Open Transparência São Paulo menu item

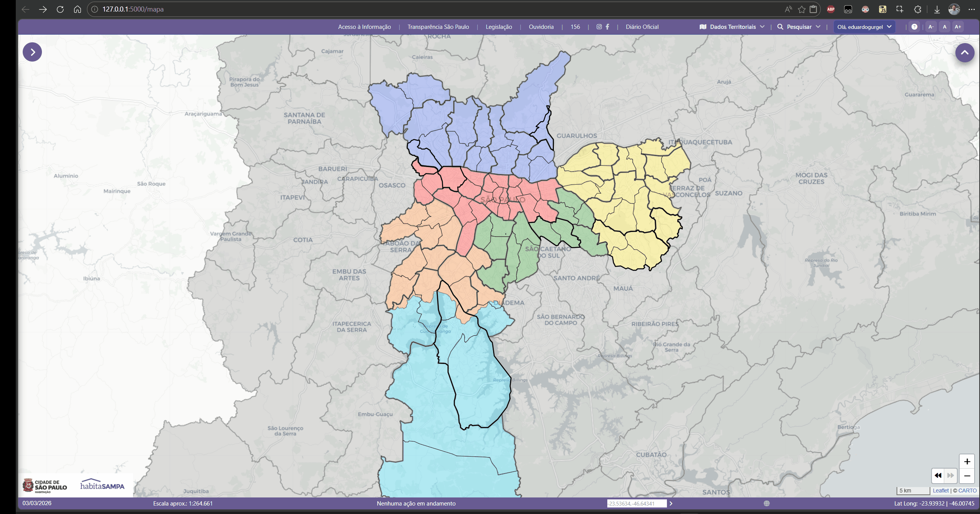point(438,27)
